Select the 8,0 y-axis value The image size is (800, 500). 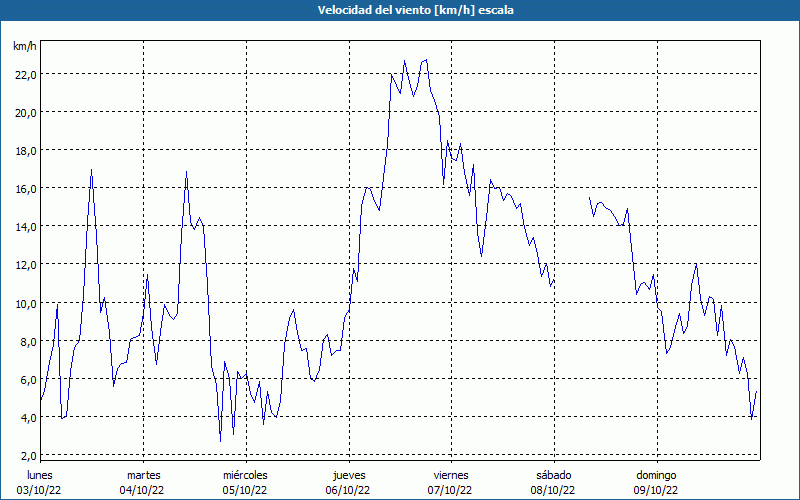[29, 342]
